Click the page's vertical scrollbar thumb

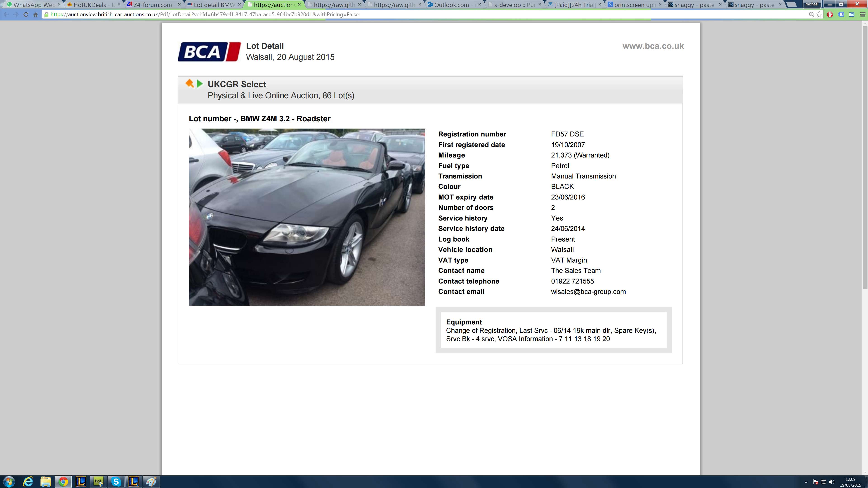(865, 157)
